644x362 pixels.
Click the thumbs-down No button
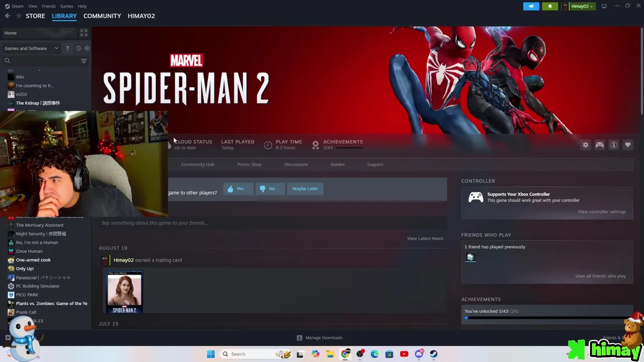pyautogui.click(x=270, y=189)
